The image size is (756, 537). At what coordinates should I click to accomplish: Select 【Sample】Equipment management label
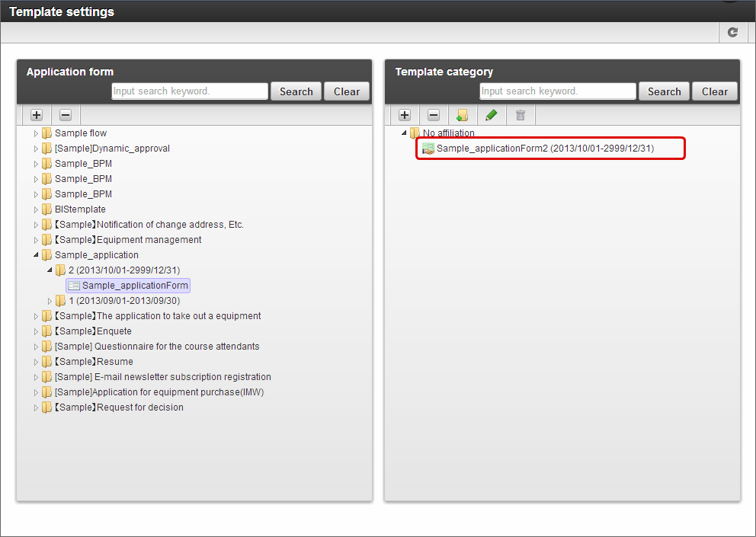pyautogui.click(x=128, y=240)
